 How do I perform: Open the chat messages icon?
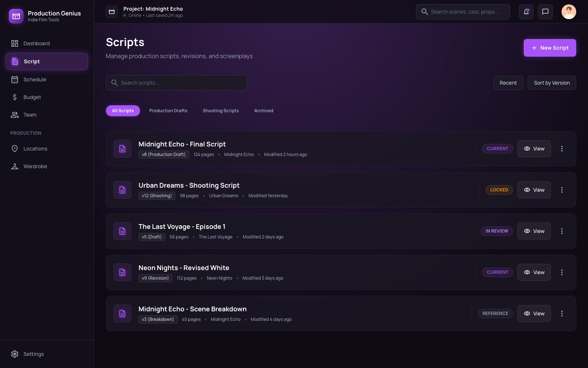[x=545, y=12]
